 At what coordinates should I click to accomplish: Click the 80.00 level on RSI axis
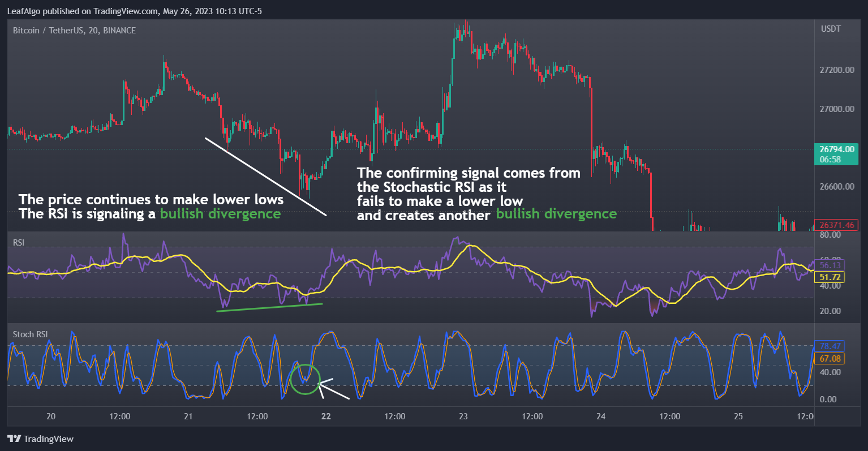[x=830, y=235]
